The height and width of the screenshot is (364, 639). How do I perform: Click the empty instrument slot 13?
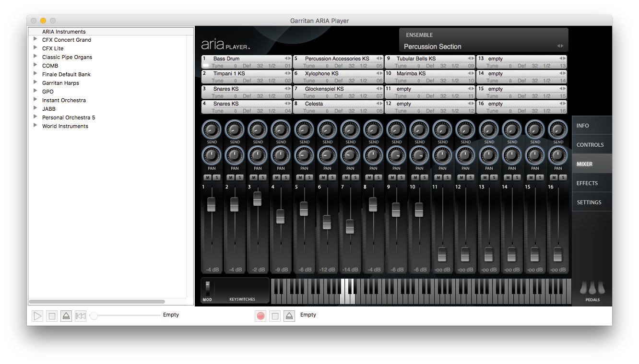point(521,62)
